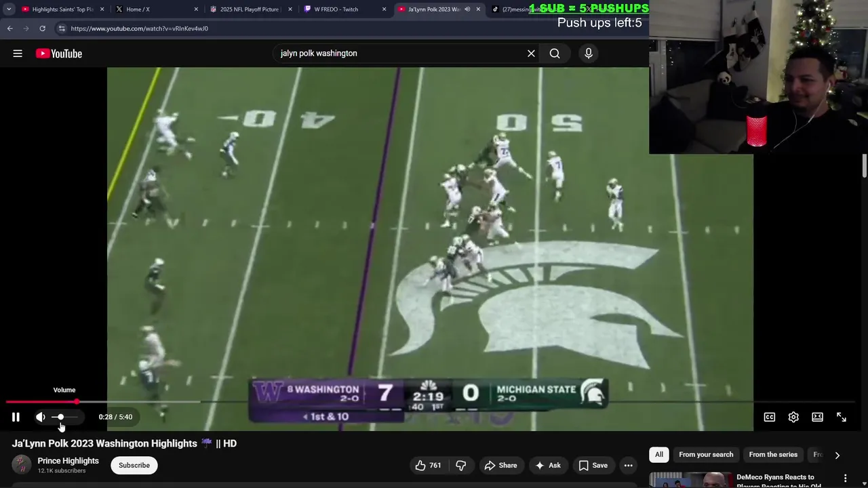Like the video with thumbs up
This screenshot has height=488, width=868.
coord(428,465)
